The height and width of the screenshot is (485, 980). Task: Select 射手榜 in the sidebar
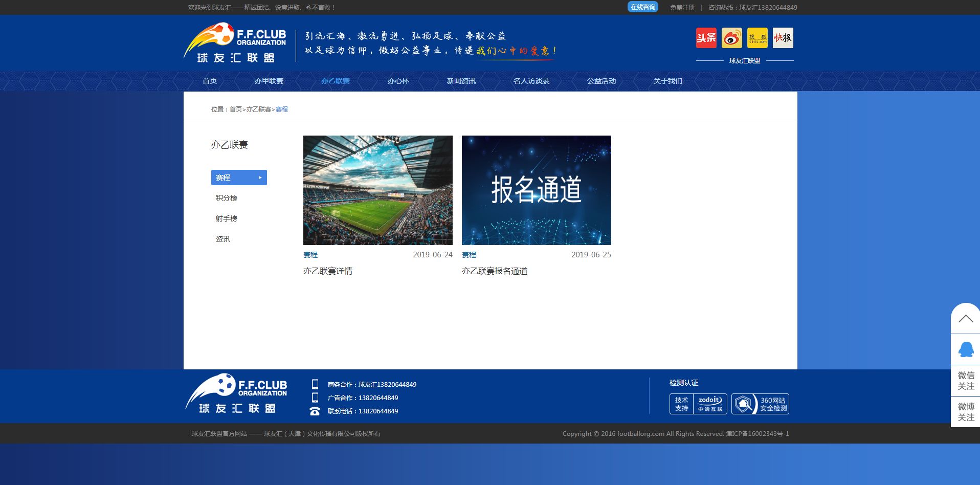pos(226,218)
